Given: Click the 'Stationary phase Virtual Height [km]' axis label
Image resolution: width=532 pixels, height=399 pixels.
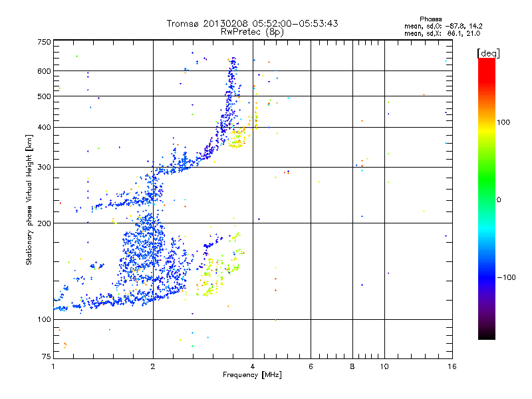Looking at the screenshot, I should click(x=29, y=199).
